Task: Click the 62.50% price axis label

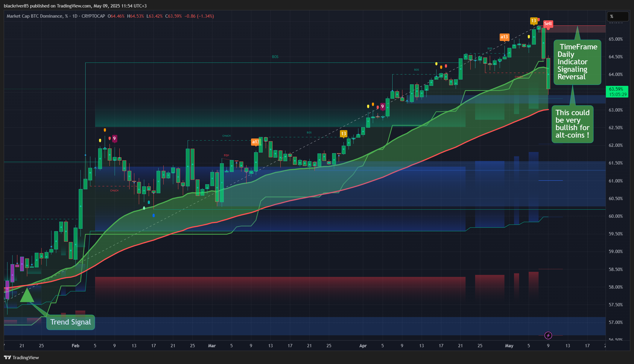Action: pyautogui.click(x=616, y=128)
